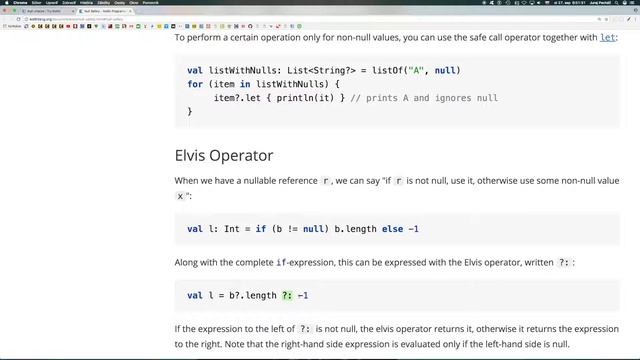Click the volume icon in menu bar
640x360 pixels.
(x=538, y=3)
